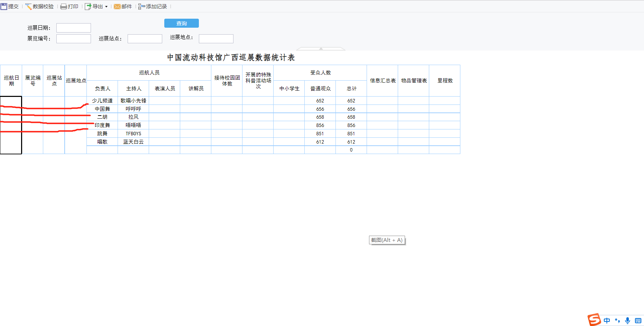Click the Sogou S input method logo
Screen dimensions: 644x326
[x=595, y=320]
